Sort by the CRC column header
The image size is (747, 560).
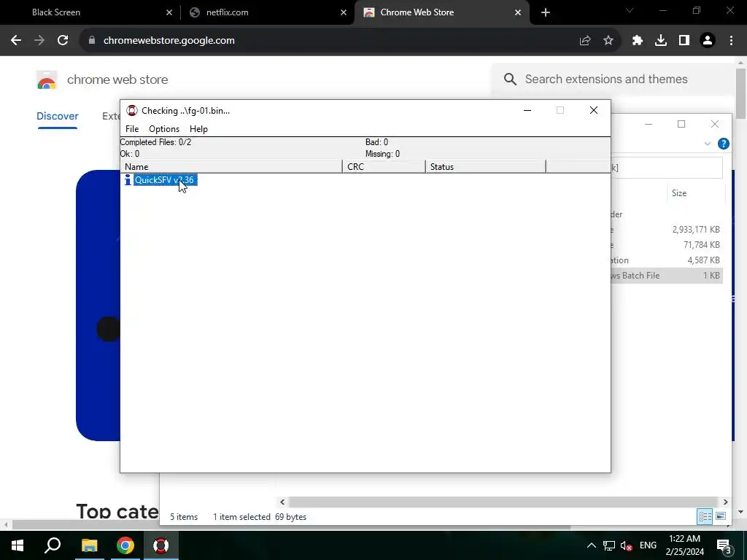click(384, 167)
